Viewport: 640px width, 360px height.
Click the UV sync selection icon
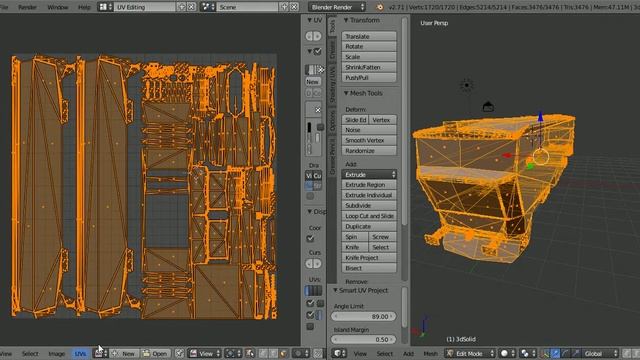250,353
